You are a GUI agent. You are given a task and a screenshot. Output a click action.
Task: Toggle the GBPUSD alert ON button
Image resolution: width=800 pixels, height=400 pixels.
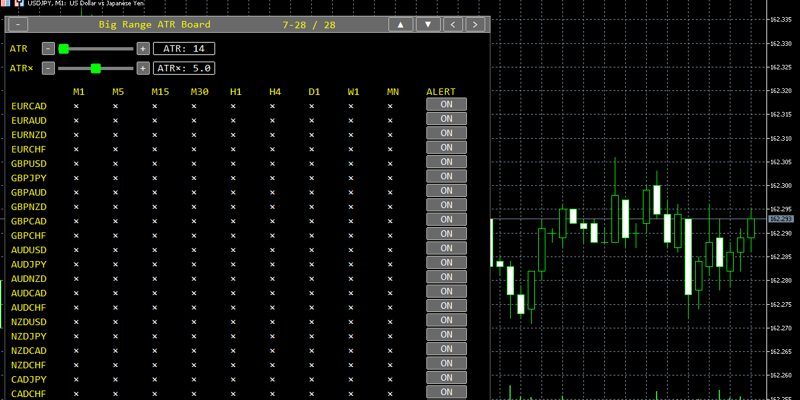point(446,162)
